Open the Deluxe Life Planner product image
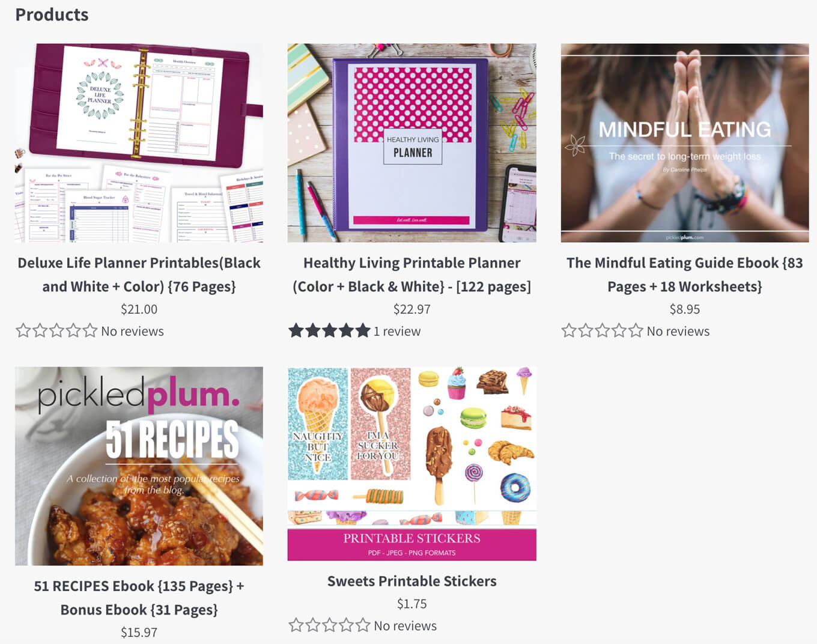Image resolution: width=817 pixels, height=644 pixels. tap(139, 142)
